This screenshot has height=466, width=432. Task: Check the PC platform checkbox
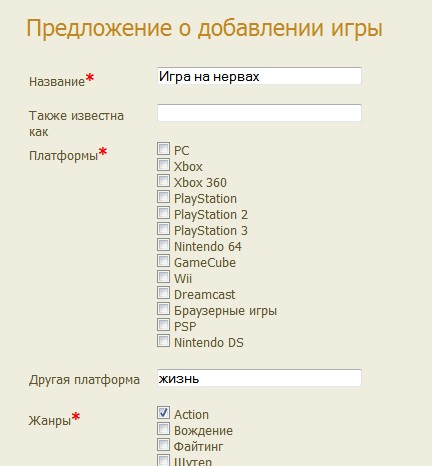click(x=163, y=149)
